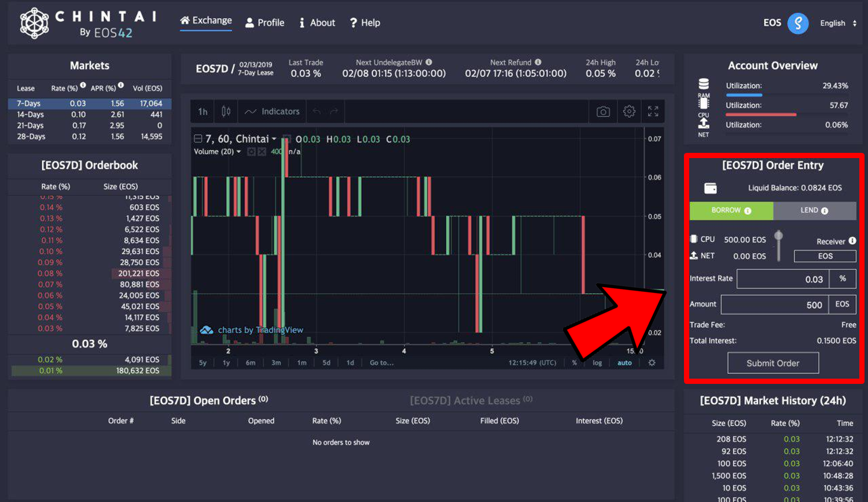Click the Submit Order button
The width and height of the screenshot is (868, 502).
[x=773, y=363]
